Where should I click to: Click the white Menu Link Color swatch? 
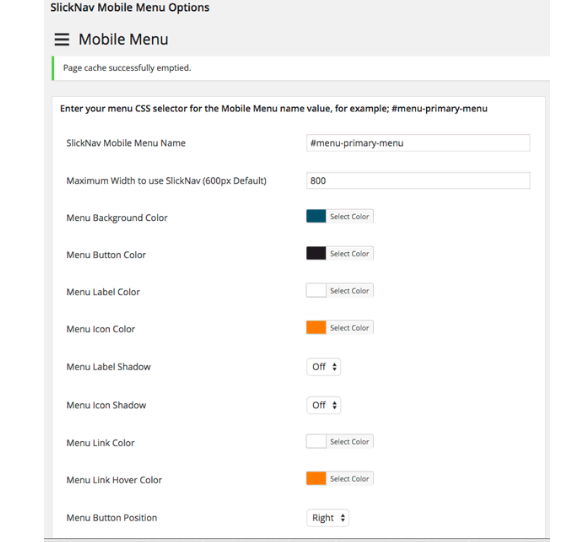pyautogui.click(x=316, y=442)
